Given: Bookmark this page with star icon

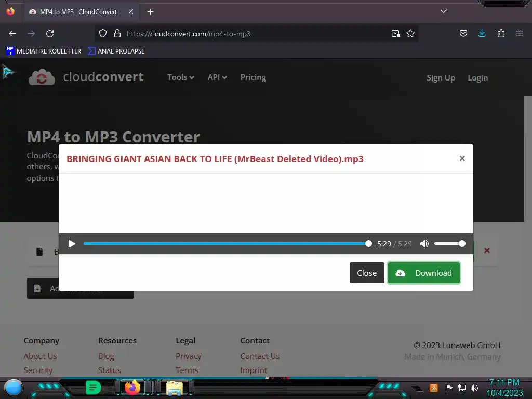Looking at the screenshot, I should (410, 34).
